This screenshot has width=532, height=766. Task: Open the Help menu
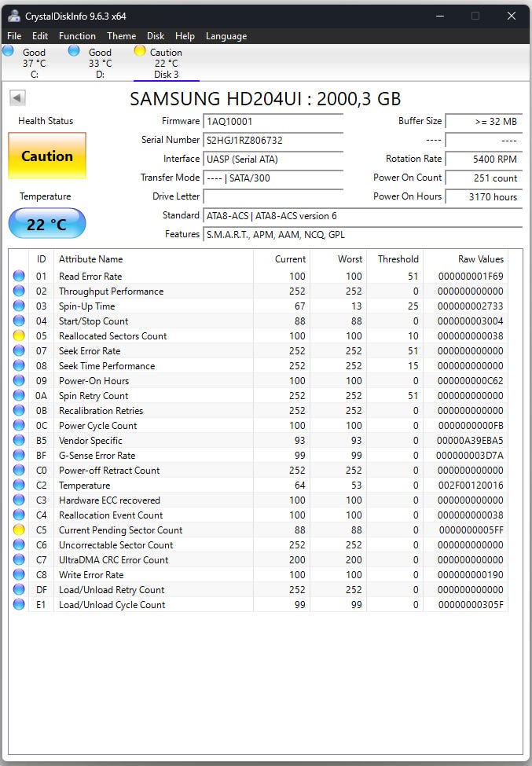click(185, 36)
